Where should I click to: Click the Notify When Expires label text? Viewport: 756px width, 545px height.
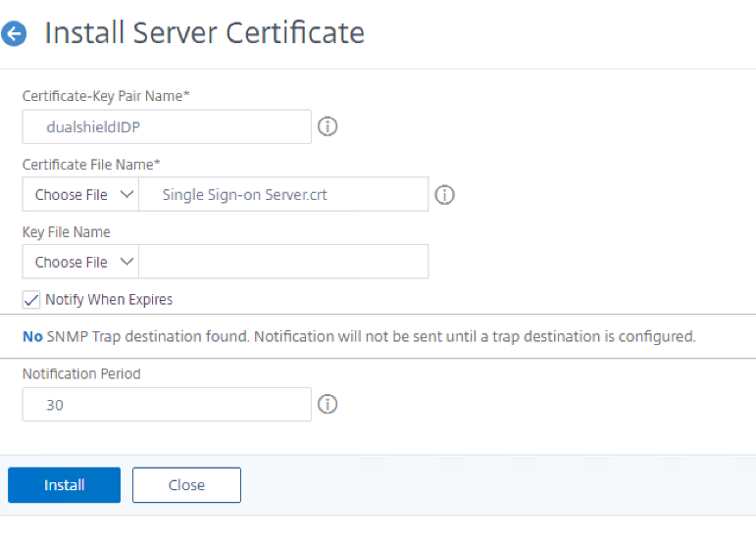coord(109,299)
